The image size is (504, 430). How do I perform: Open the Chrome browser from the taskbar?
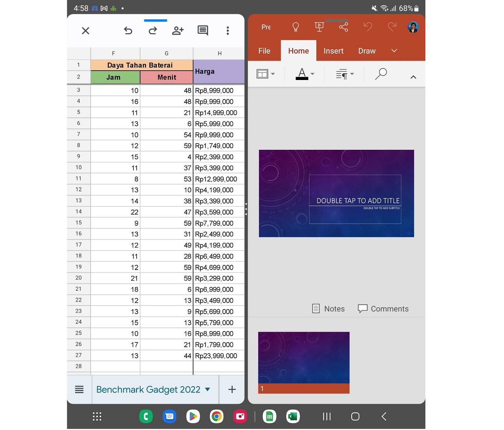pos(216,416)
